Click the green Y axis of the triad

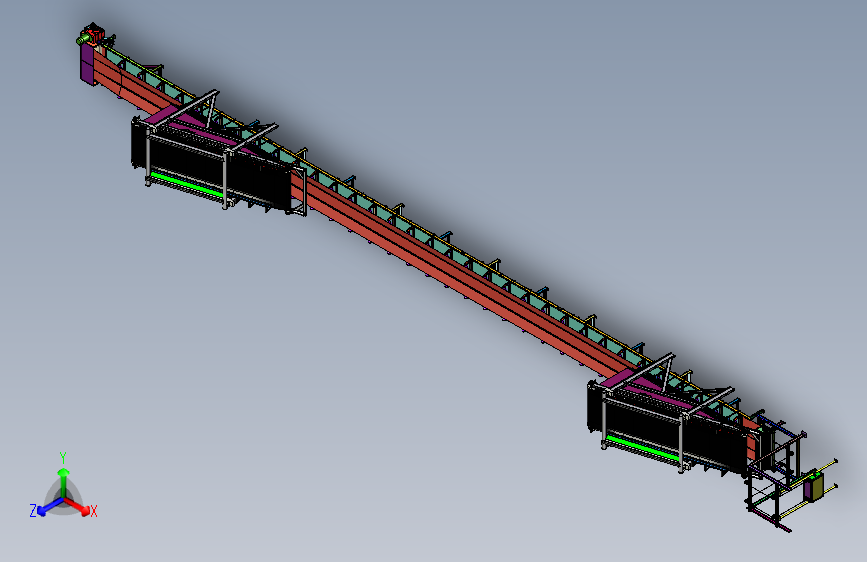coord(64,481)
